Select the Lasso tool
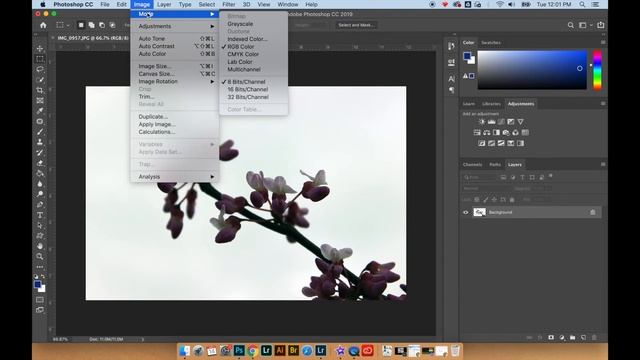640x360 pixels. 40,69
